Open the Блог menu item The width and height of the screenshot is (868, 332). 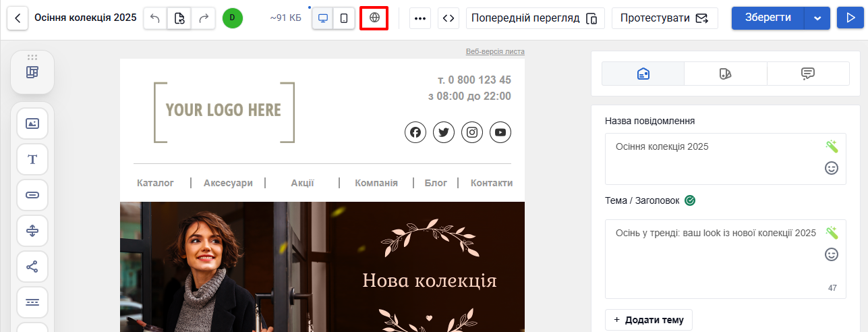coord(436,183)
